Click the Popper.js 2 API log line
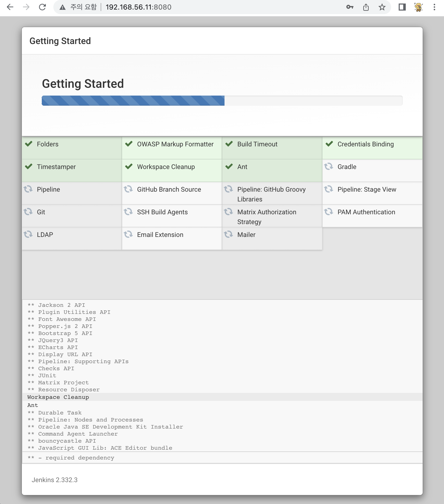The image size is (444, 504). coord(60,326)
